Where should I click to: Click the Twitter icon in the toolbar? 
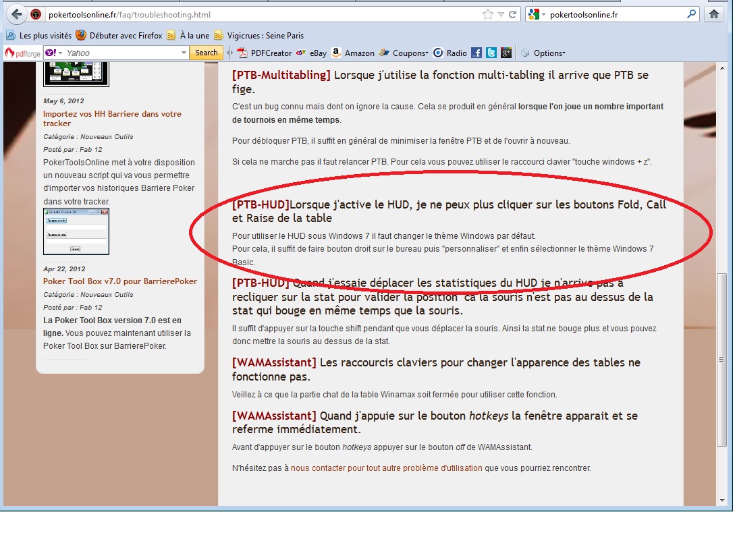tap(491, 53)
